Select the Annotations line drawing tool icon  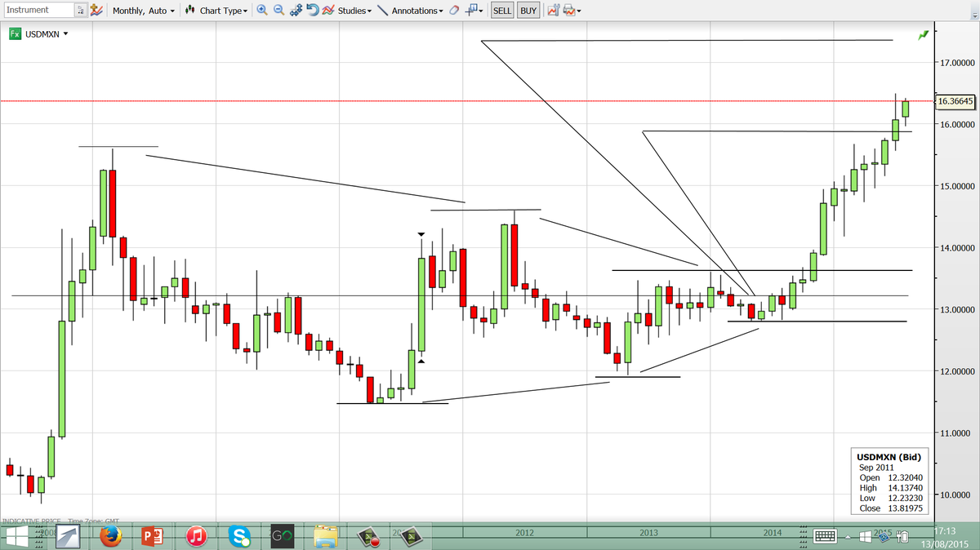382,11
